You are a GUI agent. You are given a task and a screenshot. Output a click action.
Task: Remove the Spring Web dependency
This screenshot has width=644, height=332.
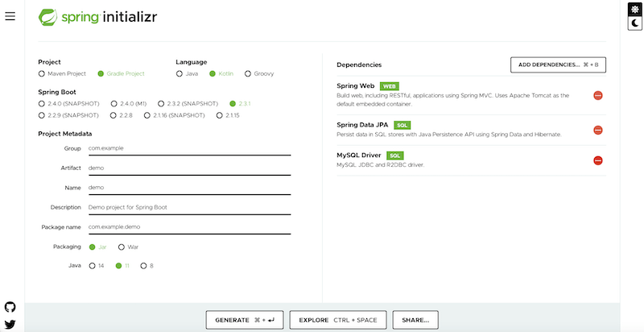pos(597,95)
